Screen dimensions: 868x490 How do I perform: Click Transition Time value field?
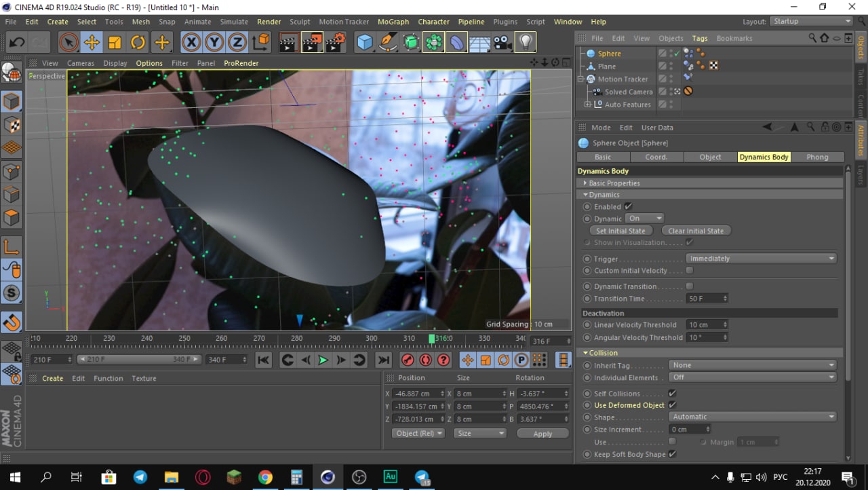(x=707, y=299)
